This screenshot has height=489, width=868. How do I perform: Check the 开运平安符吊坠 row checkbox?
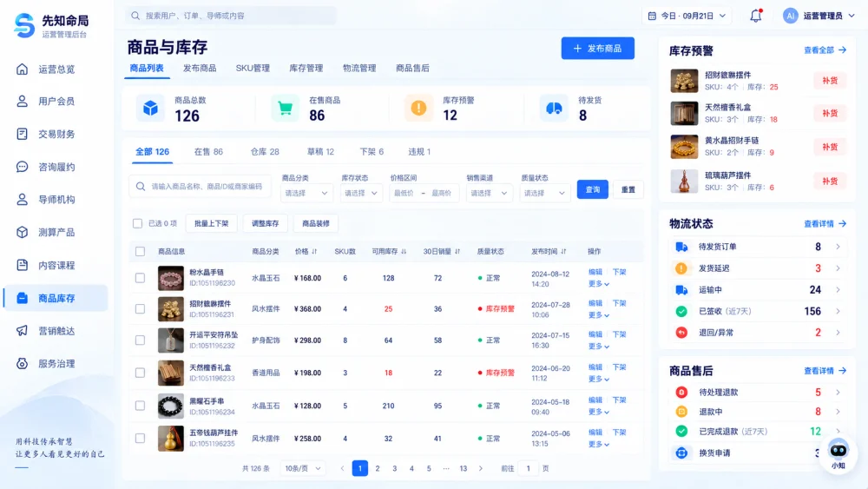pyautogui.click(x=140, y=340)
